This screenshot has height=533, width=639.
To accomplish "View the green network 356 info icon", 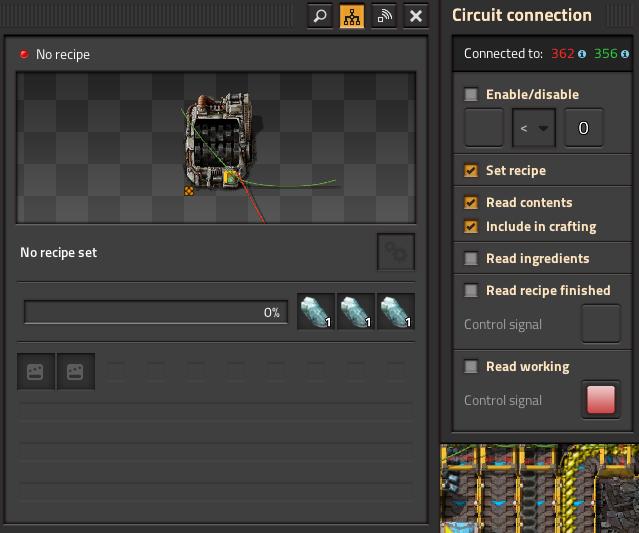I will [625, 54].
